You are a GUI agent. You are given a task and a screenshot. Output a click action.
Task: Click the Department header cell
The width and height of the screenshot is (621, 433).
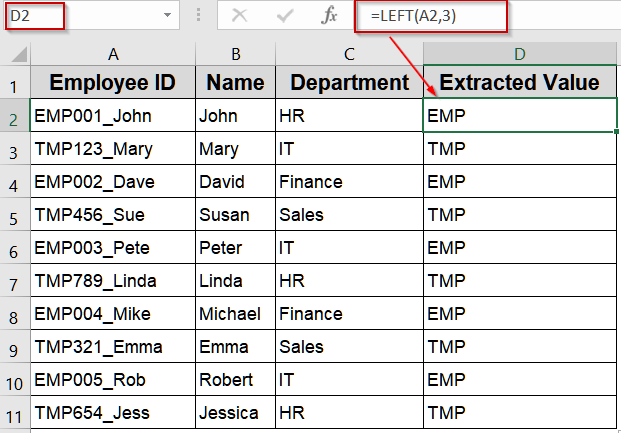coord(349,82)
